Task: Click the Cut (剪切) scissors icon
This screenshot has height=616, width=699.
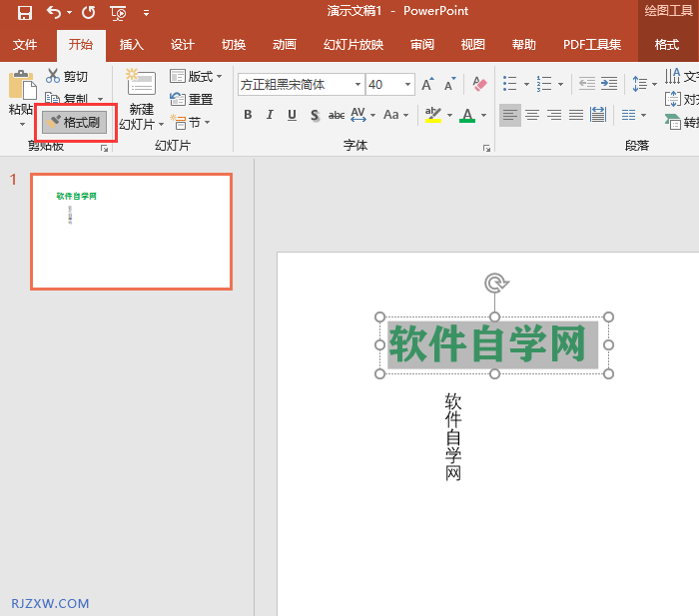Action: (x=53, y=77)
